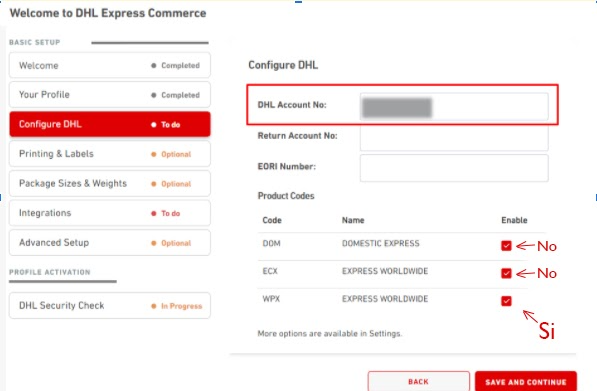
Task: Open Printing & Labels step
Action: point(110,154)
